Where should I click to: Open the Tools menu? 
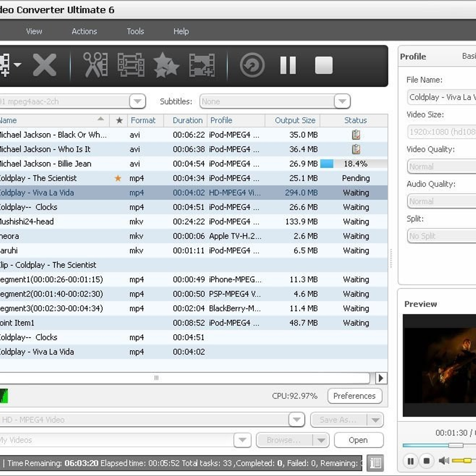[135, 31]
